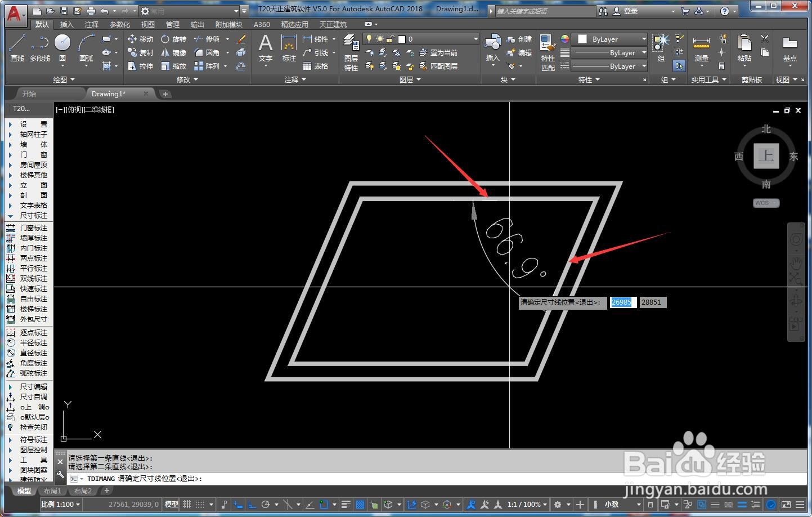This screenshot has width=812, height=517.
Task: Switch to the 开始 document tab
Action: coord(29,93)
